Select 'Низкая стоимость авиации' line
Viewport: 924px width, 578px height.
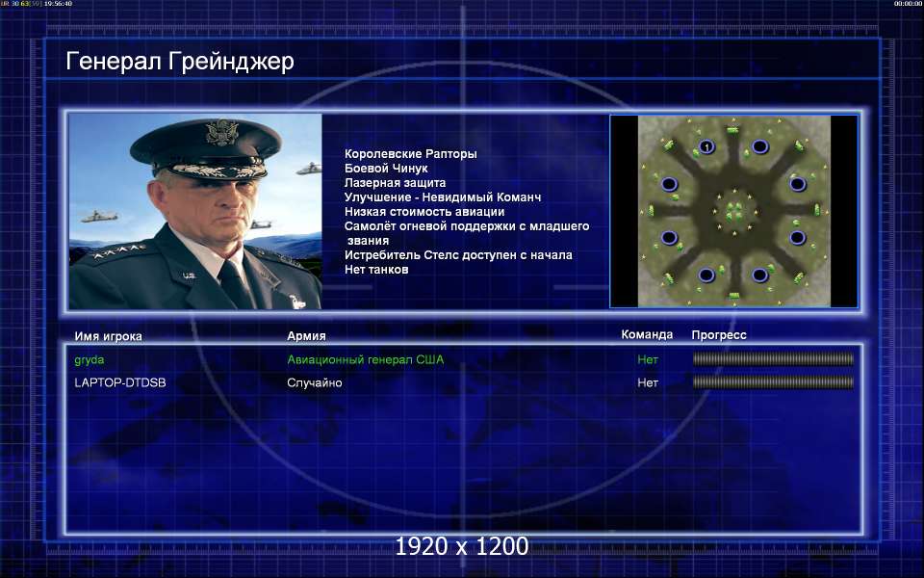(424, 212)
